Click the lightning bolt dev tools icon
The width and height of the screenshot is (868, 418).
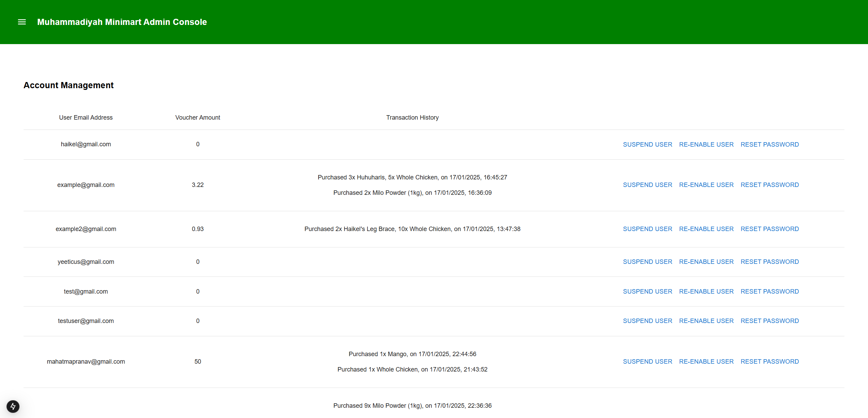point(13,406)
